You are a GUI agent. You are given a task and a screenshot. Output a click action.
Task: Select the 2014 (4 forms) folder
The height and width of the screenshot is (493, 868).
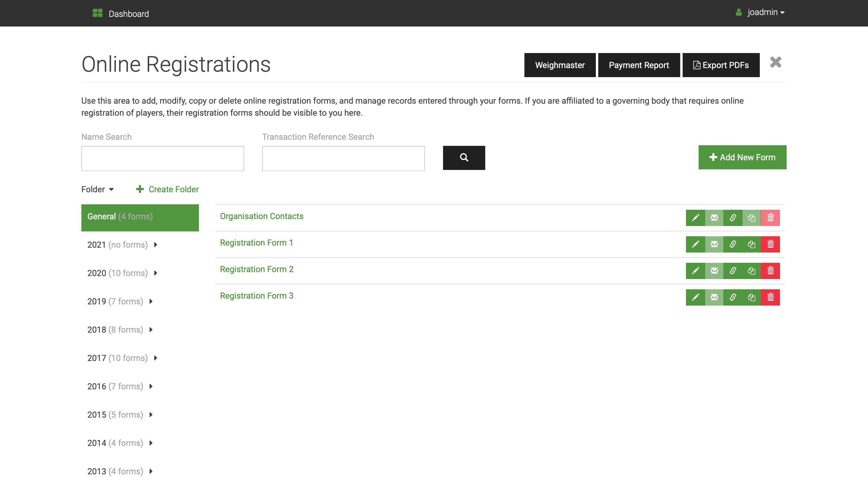click(x=115, y=443)
